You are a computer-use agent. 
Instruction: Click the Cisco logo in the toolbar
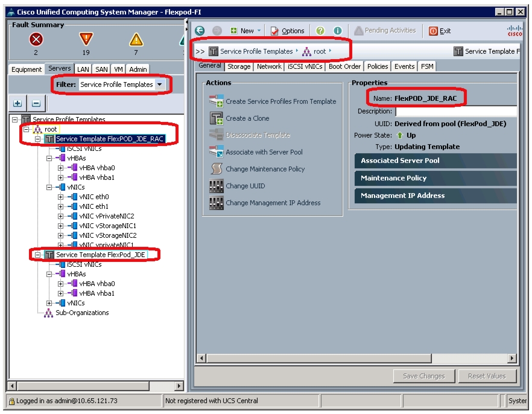coord(515,31)
